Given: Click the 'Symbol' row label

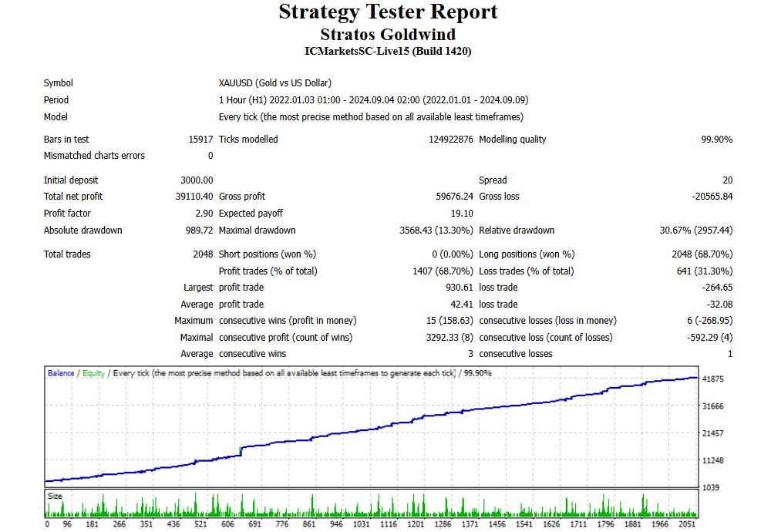Looking at the screenshot, I should 58,83.
